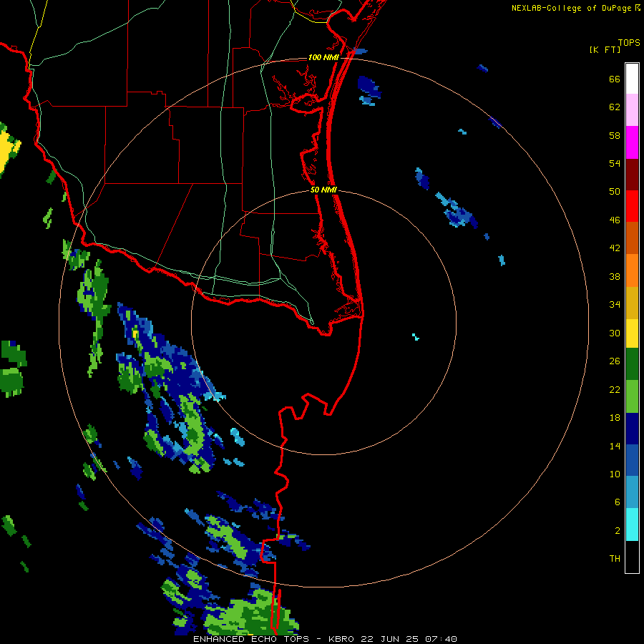Select the bright red legend swatch
The height and width of the screenshot is (644, 644).
(x=632, y=206)
